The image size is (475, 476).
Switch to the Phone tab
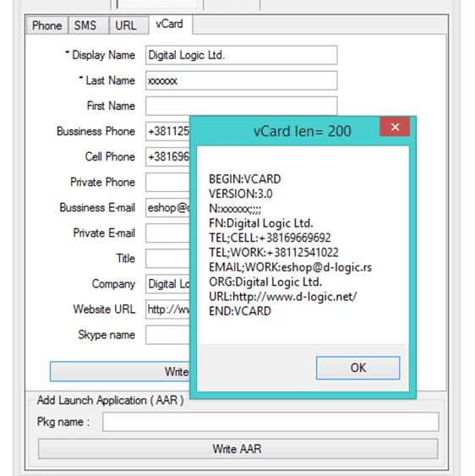tap(47, 25)
